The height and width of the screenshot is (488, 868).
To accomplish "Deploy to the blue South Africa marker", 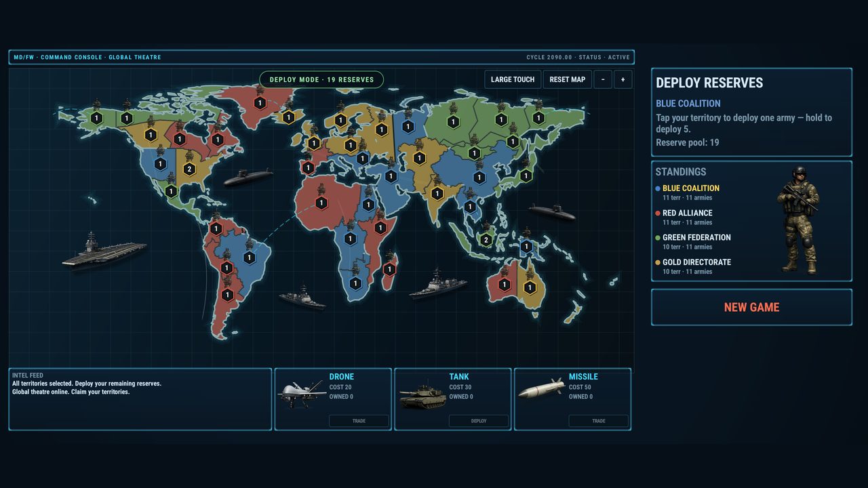I will [x=355, y=283].
